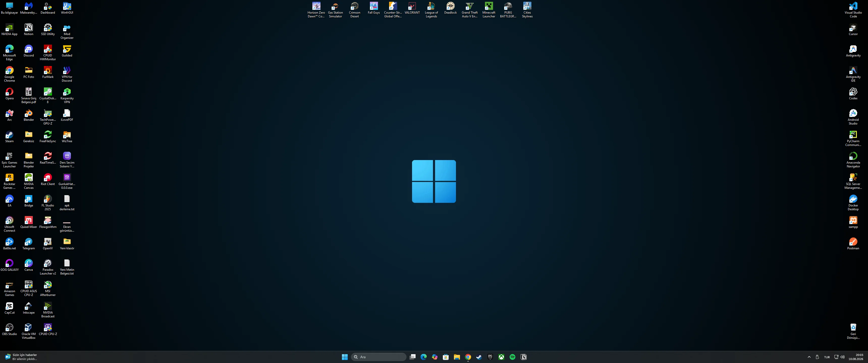
Task: Select the Codex desktop icon
Action: coord(853,94)
